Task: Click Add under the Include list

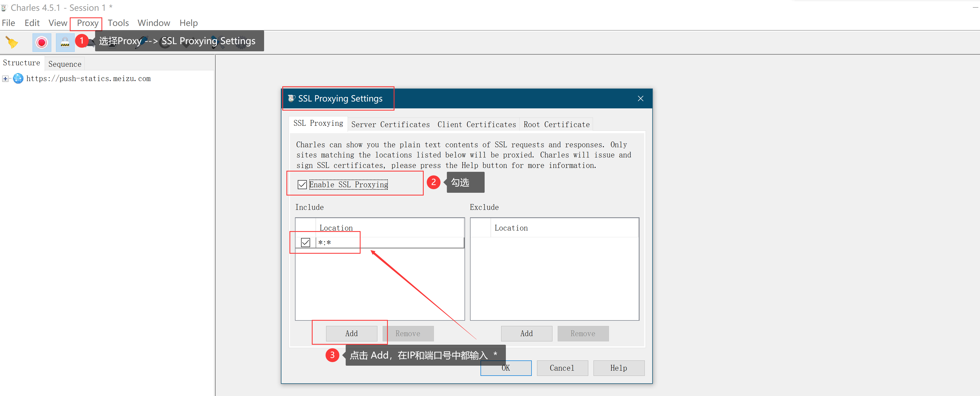Action: tap(351, 334)
